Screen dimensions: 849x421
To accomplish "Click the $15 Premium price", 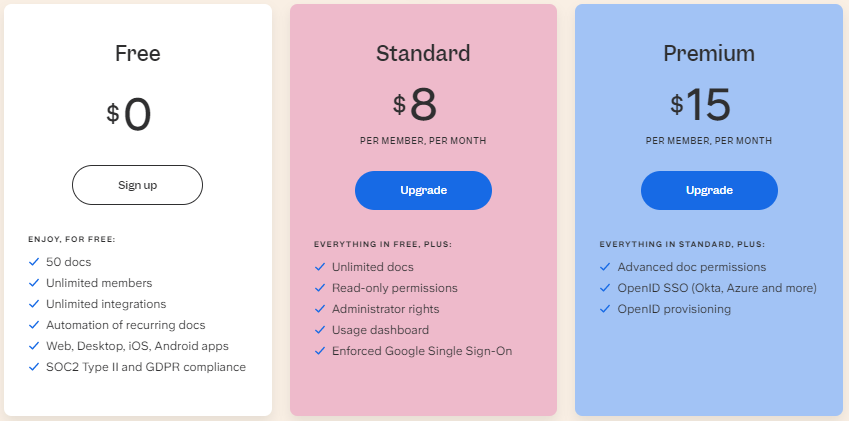I will coord(701,105).
